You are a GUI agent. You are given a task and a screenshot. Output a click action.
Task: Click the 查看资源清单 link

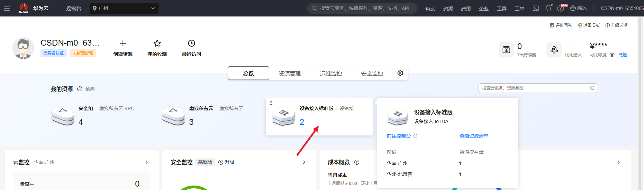point(474,136)
